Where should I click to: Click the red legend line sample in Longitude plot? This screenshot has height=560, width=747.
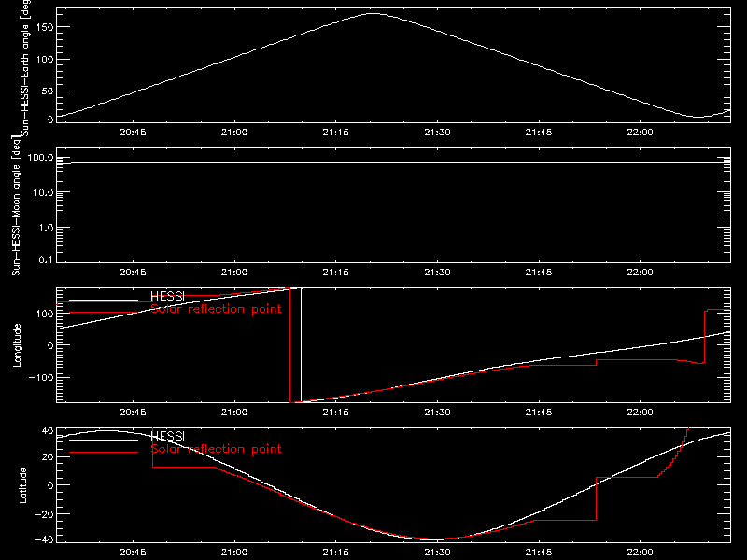pyautogui.click(x=104, y=313)
